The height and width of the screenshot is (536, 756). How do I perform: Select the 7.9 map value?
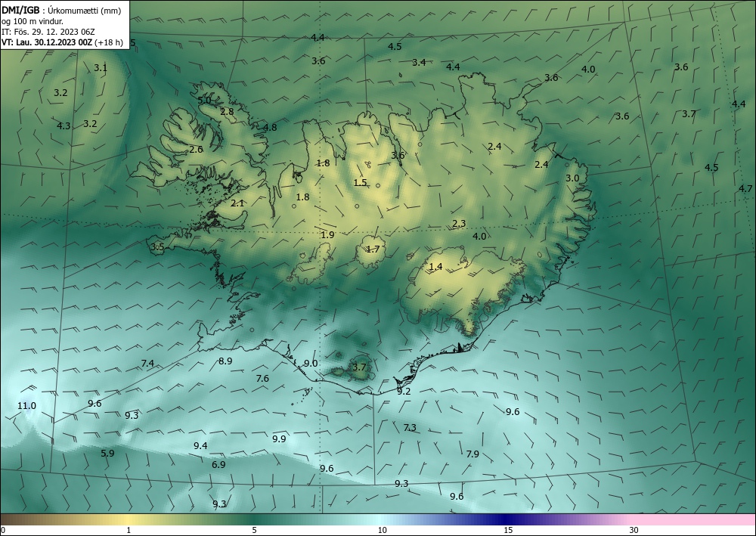(x=472, y=454)
